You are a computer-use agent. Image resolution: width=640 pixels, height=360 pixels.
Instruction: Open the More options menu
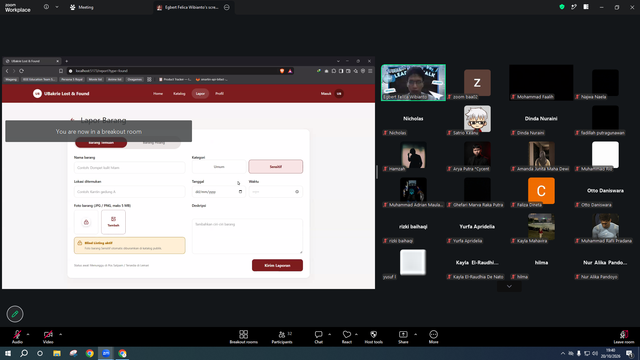tap(433, 337)
